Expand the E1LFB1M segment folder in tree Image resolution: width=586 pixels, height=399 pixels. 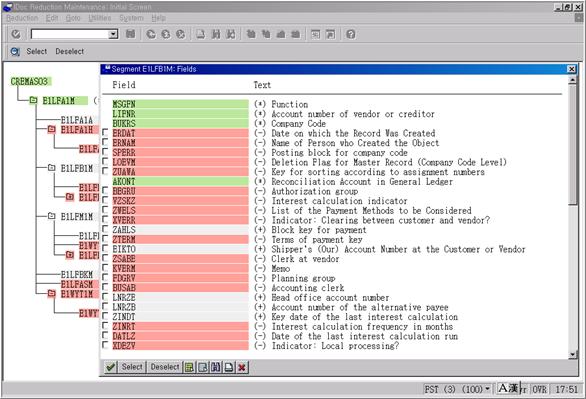(52, 168)
